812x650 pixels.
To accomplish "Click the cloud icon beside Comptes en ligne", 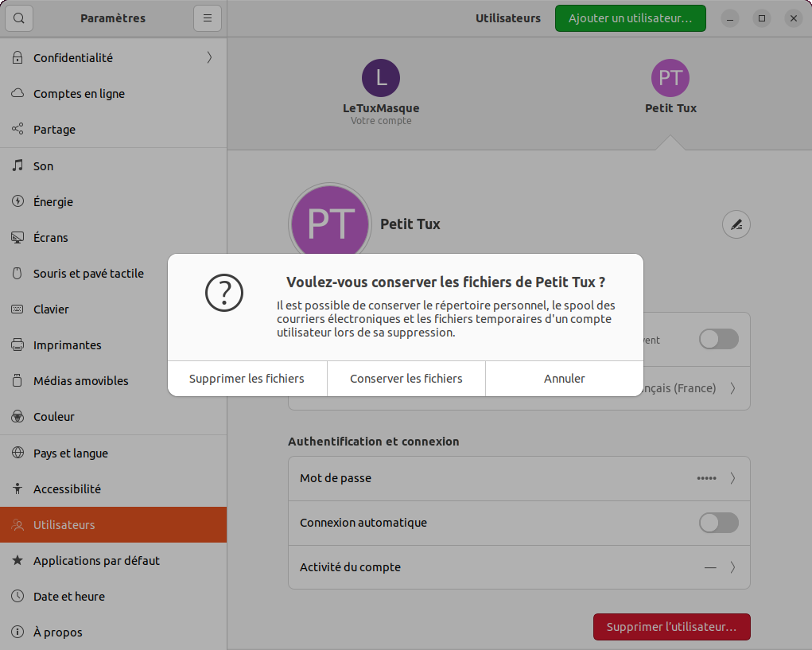I will pos(17,93).
